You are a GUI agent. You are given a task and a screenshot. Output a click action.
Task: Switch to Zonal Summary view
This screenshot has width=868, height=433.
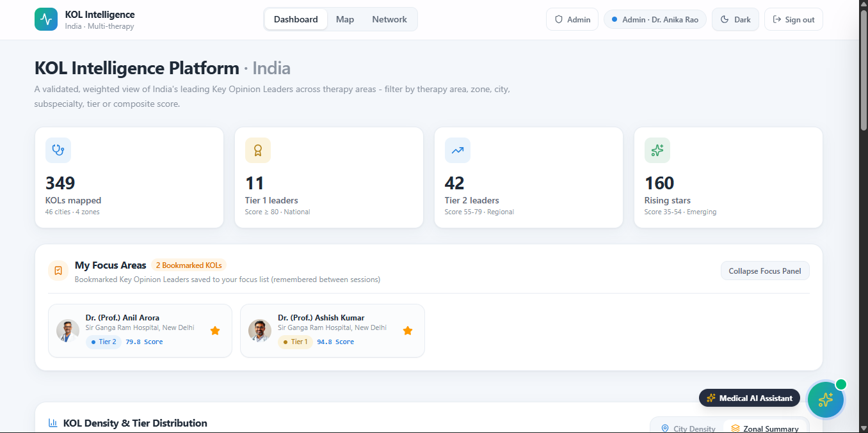[x=765, y=428]
